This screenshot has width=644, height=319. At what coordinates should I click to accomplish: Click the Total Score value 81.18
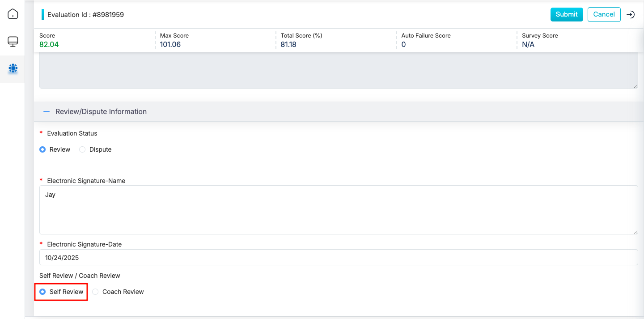pyautogui.click(x=288, y=44)
